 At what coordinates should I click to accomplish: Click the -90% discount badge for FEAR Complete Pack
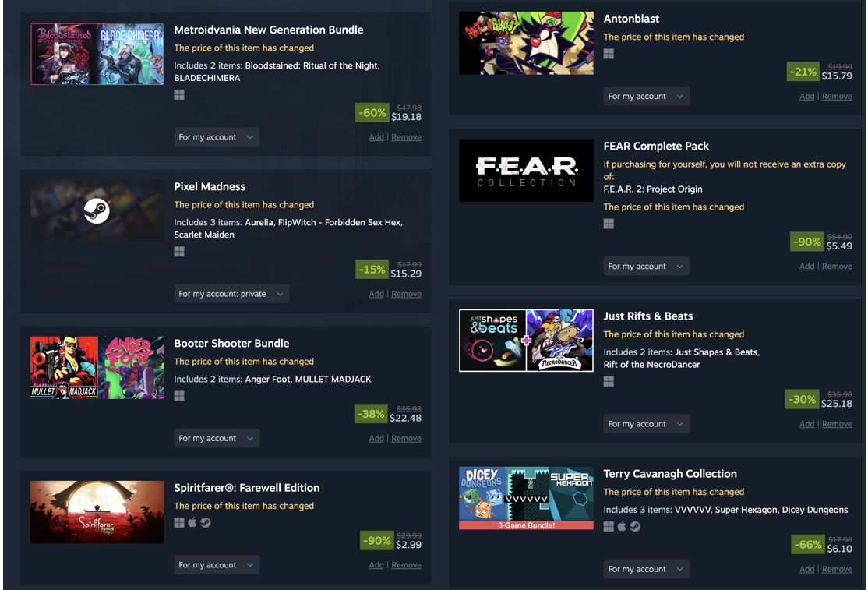806,242
